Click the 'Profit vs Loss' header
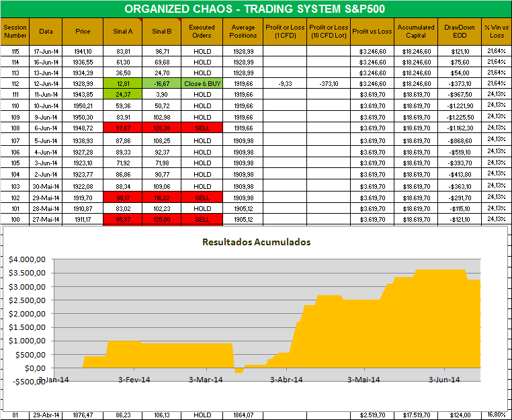Screen dimensions: 512x420 tap(372, 32)
